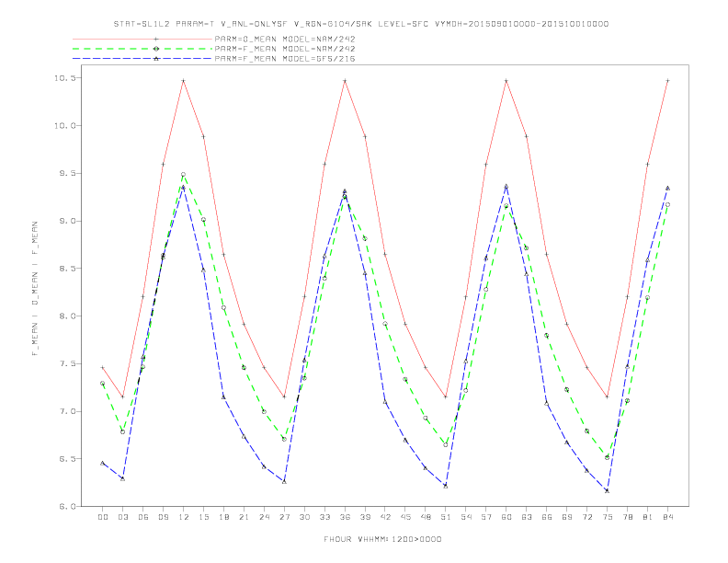
Task: Click y-axis tick label 9.5
Action: coord(67,173)
